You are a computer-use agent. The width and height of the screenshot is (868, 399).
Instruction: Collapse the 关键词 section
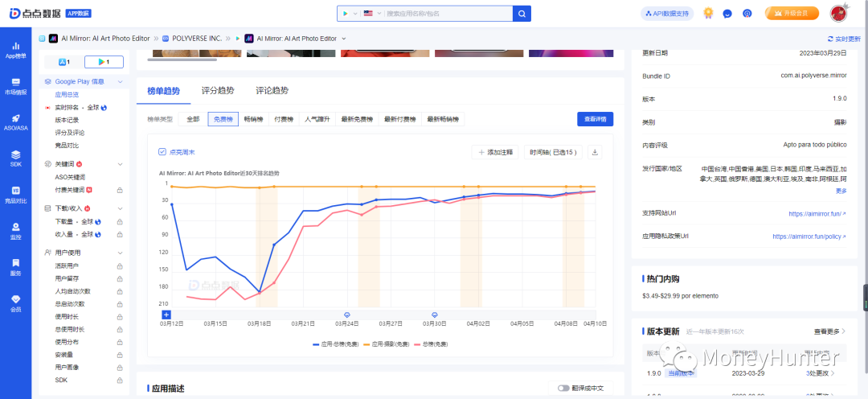pos(120,164)
